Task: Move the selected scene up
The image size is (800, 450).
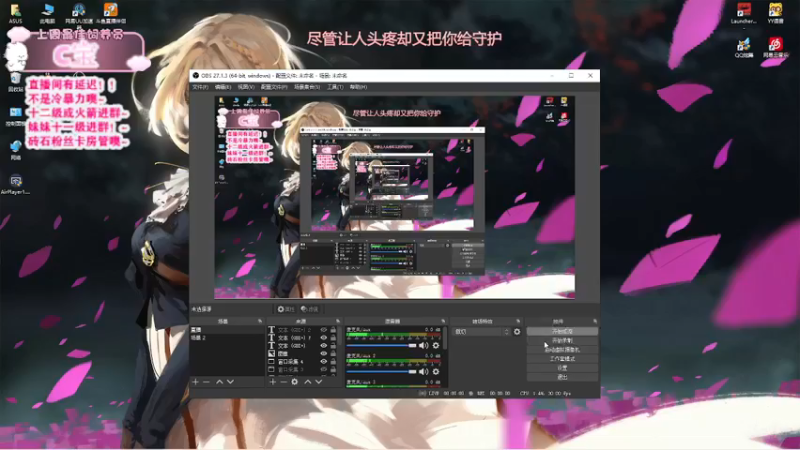Action: [x=219, y=382]
